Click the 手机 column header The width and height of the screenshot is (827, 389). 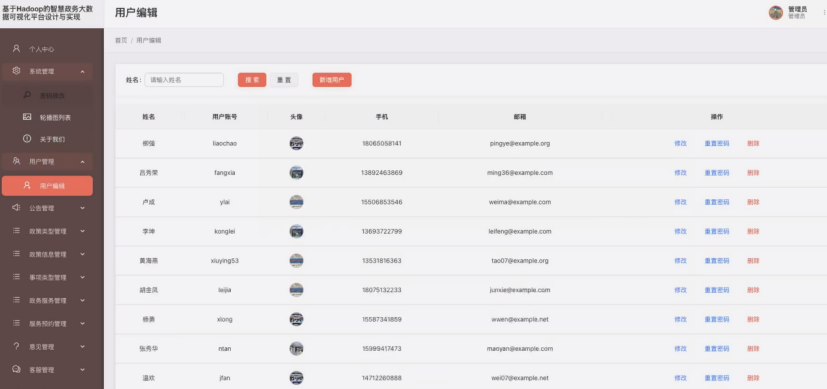(382, 117)
